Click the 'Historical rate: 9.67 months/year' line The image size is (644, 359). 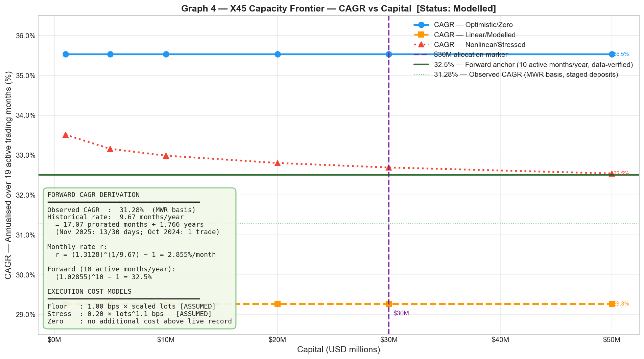click(x=116, y=217)
